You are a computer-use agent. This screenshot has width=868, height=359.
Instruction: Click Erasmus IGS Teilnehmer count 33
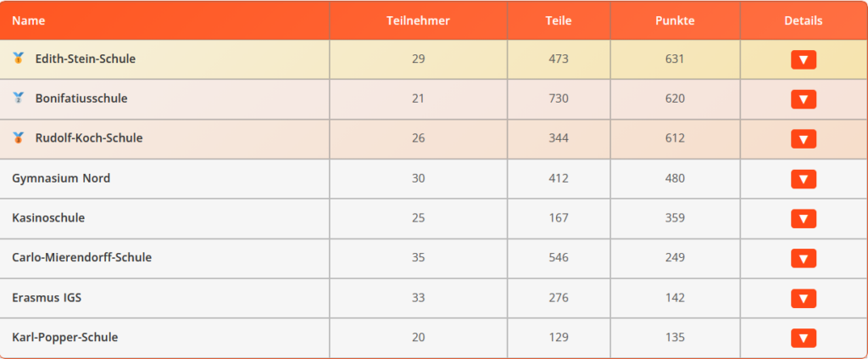418,298
